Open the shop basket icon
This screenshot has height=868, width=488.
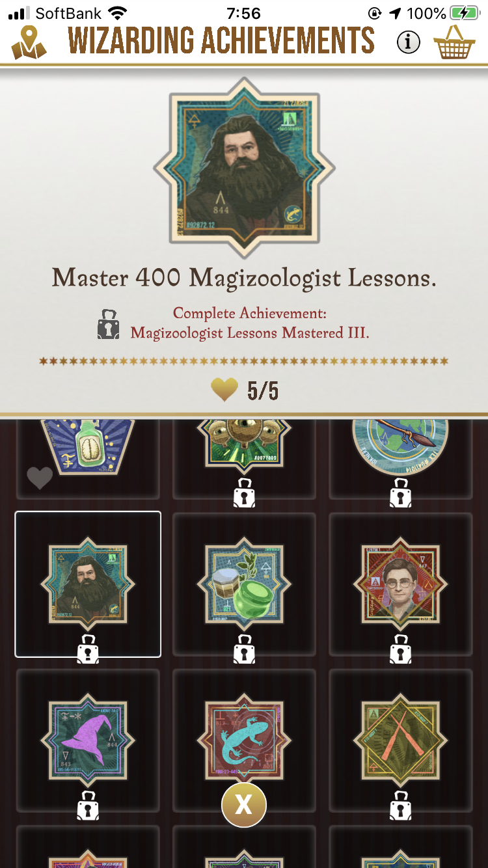(455, 42)
